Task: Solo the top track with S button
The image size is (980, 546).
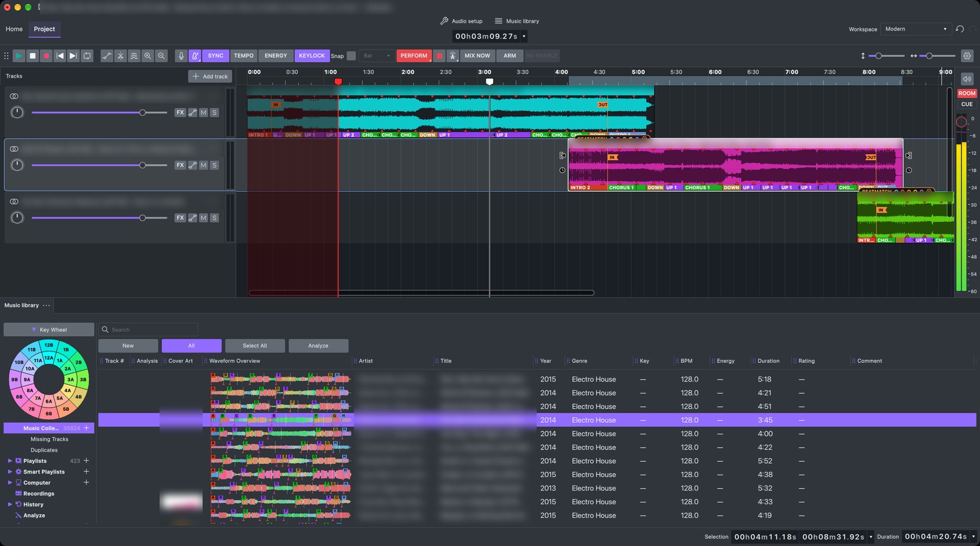Action: tap(215, 112)
